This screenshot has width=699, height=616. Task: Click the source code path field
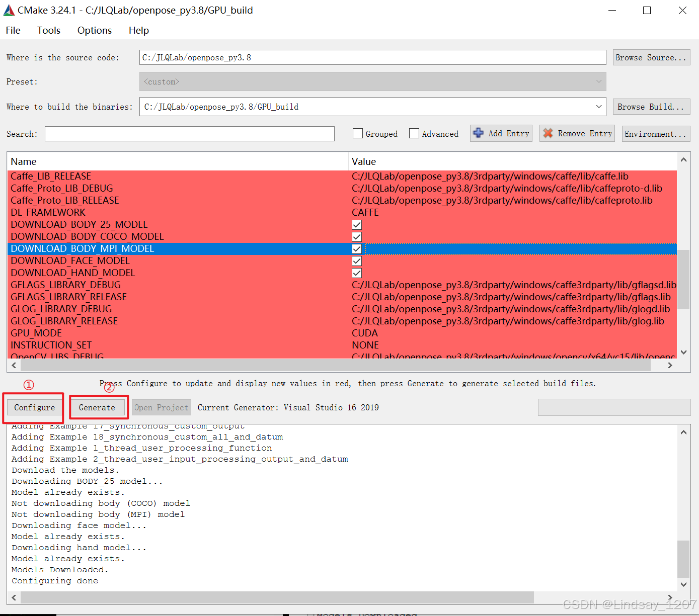pos(372,57)
